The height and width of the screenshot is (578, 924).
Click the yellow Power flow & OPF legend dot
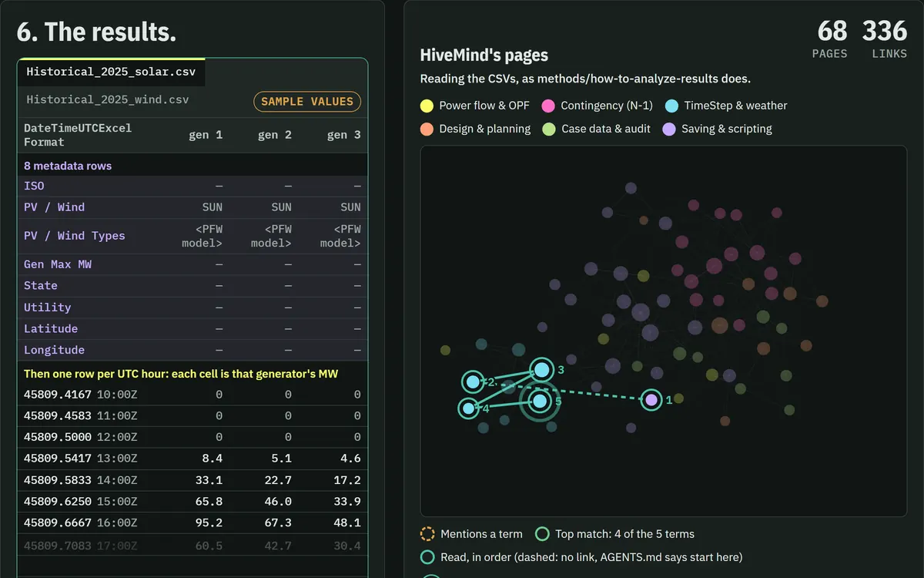click(x=427, y=106)
